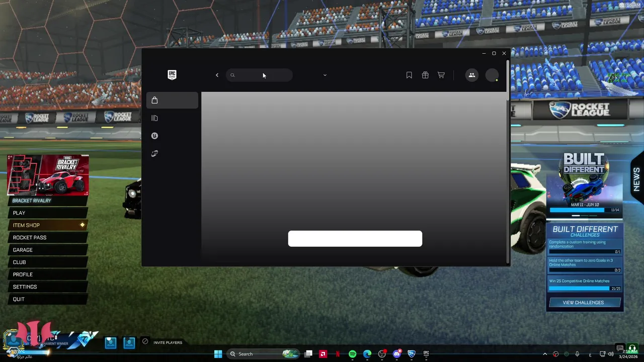Select the 'zero Goals in 3 Online Matches' challenge
Screen dimensions: 644x362
[x=581, y=262]
